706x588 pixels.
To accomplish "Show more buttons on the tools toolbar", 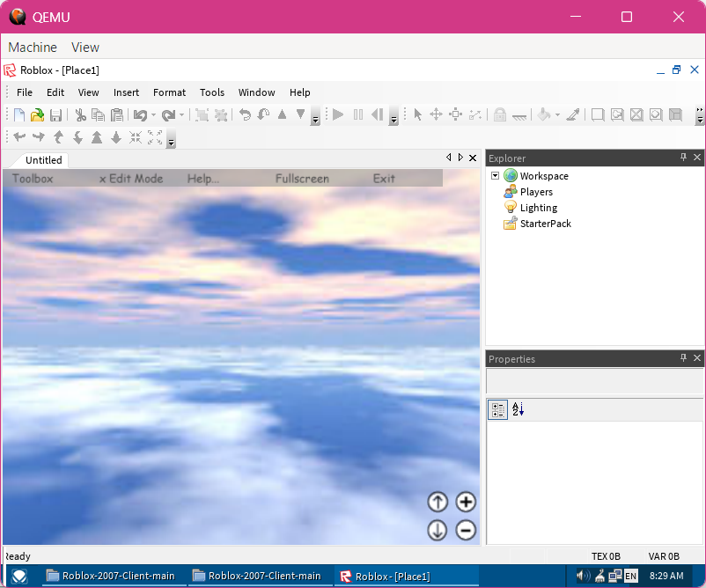I will tap(700, 115).
